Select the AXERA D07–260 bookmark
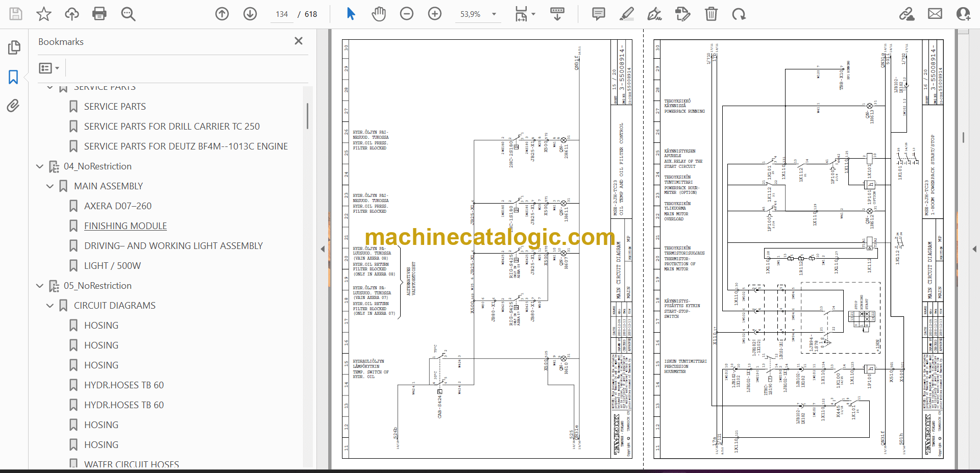Screen dimensions: 980x473 117,206
